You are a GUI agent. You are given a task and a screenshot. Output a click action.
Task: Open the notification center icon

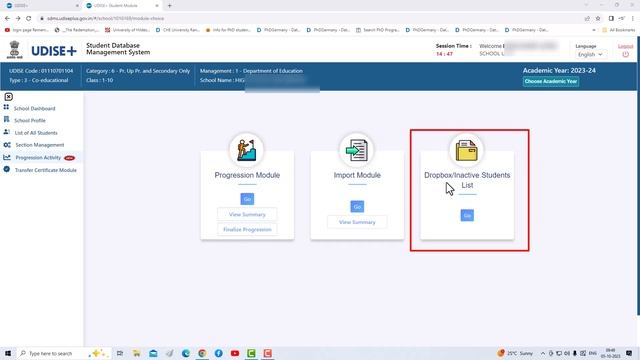coord(629,353)
